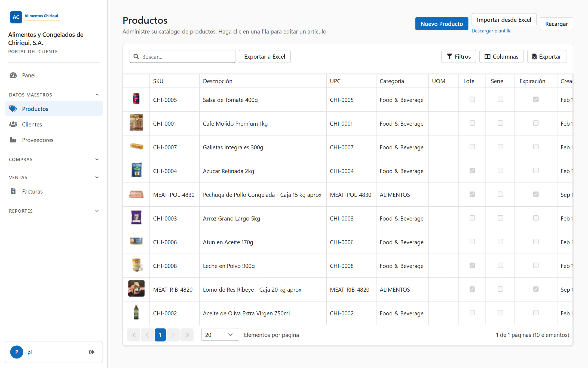Screen dimensions: 588x368
Task: Open Clientes in sidebar
Action: pyautogui.click(x=54, y=124)
